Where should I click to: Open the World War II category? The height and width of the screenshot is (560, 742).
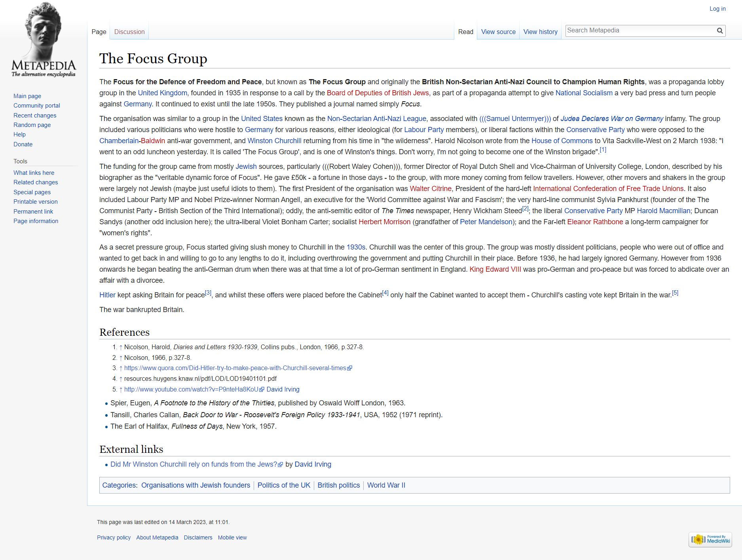pyautogui.click(x=386, y=485)
